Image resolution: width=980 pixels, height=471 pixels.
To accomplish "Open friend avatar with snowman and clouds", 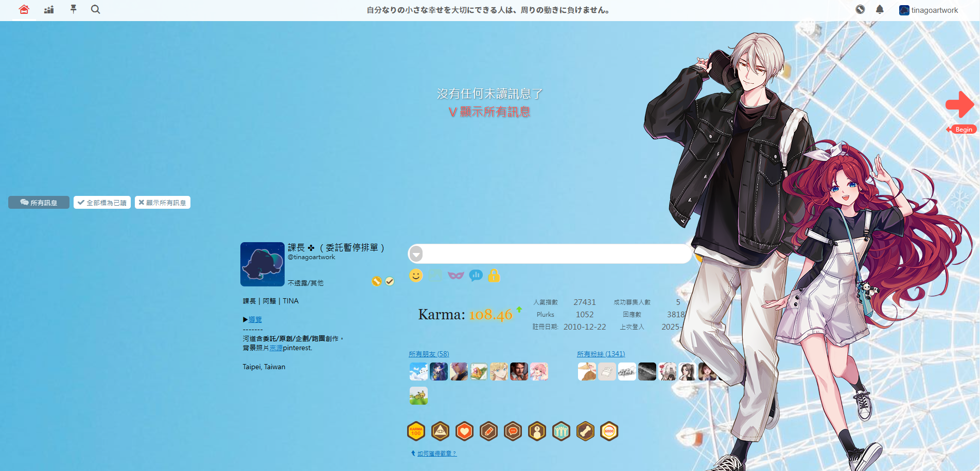I will point(418,371).
